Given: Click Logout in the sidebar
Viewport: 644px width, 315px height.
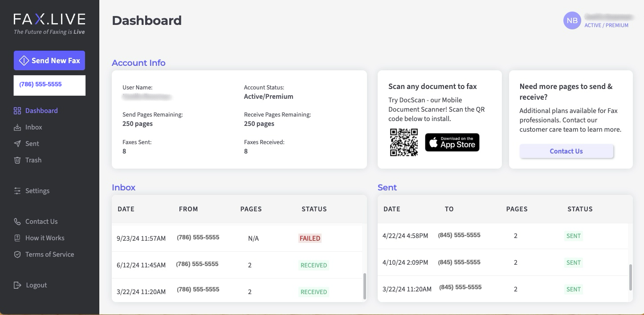Looking at the screenshot, I should [36, 285].
